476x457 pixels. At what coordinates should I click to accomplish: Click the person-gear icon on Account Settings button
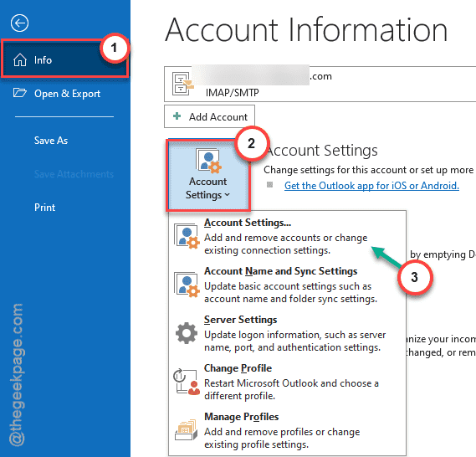(x=208, y=161)
